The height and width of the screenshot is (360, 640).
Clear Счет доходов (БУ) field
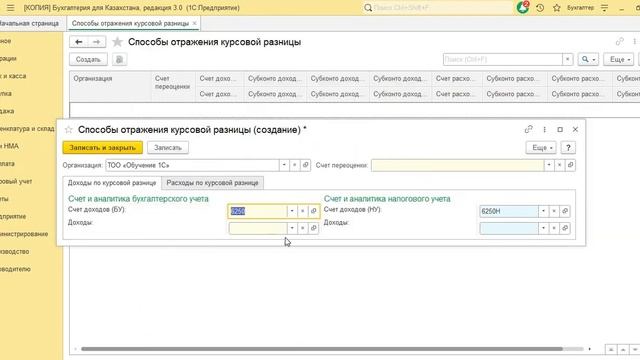(x=302, y=211)
